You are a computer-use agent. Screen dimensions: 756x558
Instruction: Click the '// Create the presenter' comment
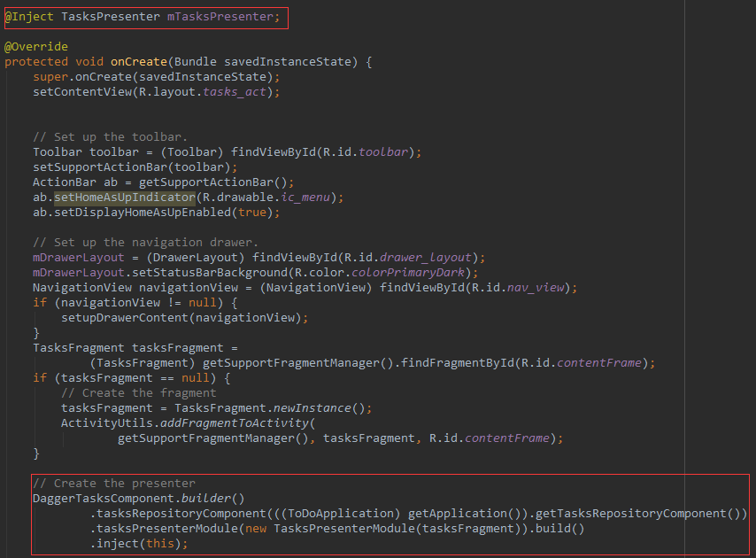(x=114, y=484)
